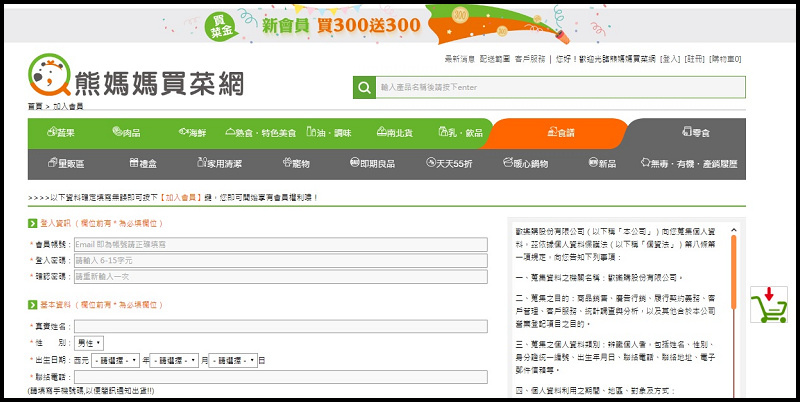Open the 海鮮 seafood category icon

click(184, 132)
